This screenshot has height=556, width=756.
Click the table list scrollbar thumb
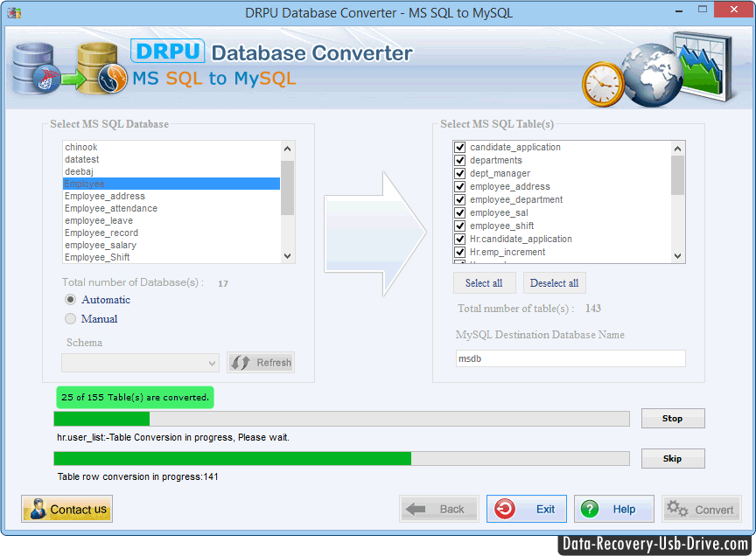(677, 175)
